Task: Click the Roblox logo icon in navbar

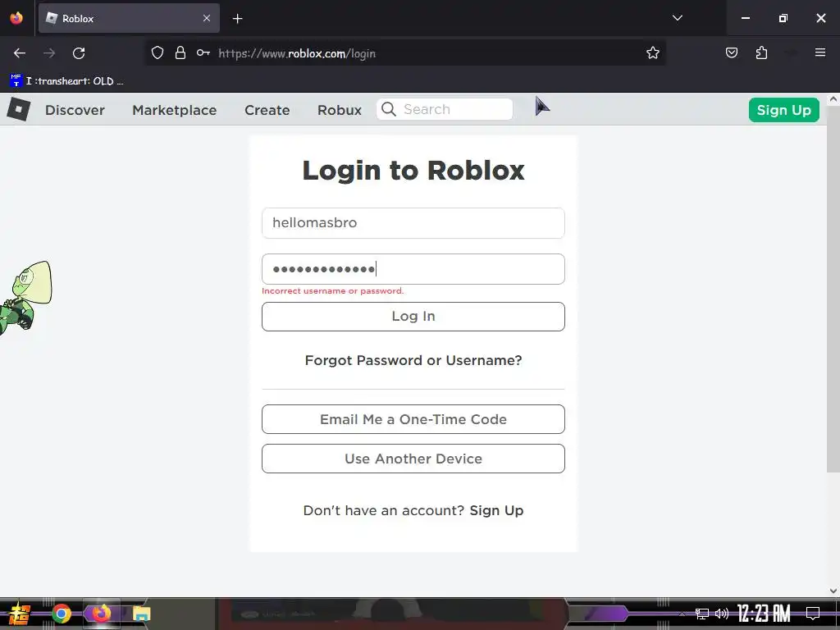Action: [x=18, y=109]
